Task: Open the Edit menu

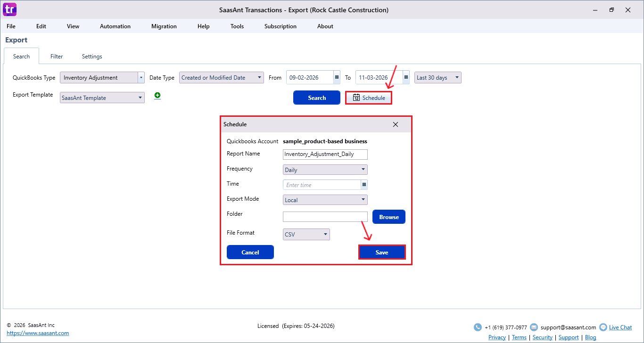Action: click(x=41, y=26)
